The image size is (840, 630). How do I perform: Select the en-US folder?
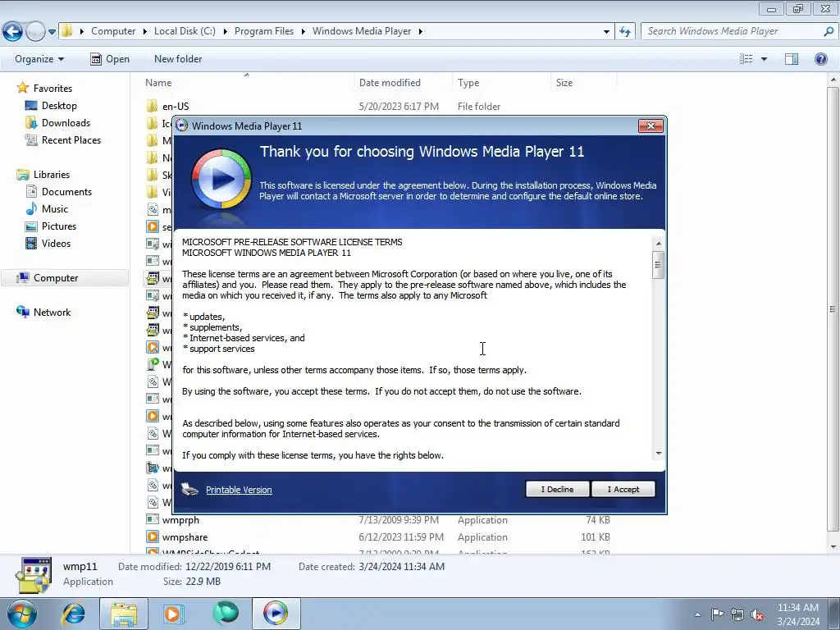coord(176,106)
